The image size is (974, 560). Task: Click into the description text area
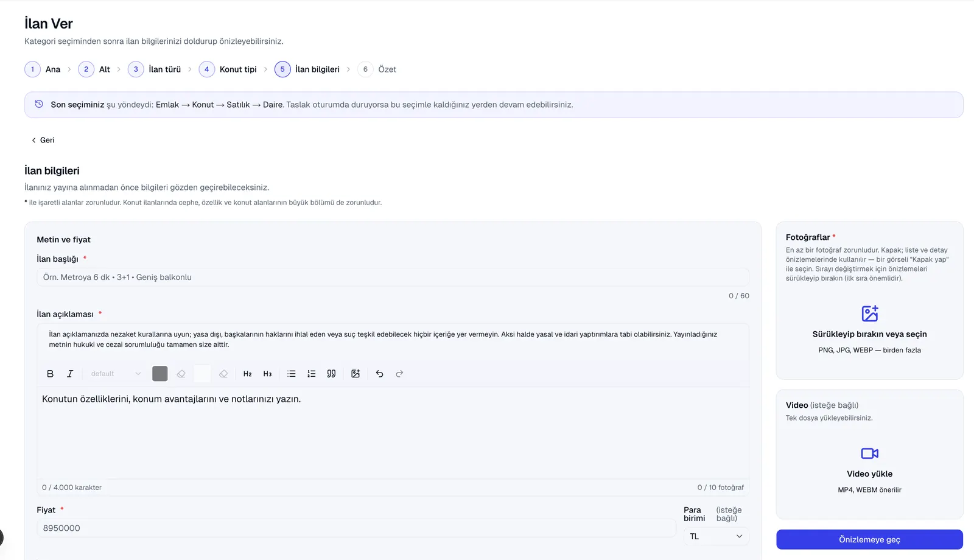[x=393, y=432]
